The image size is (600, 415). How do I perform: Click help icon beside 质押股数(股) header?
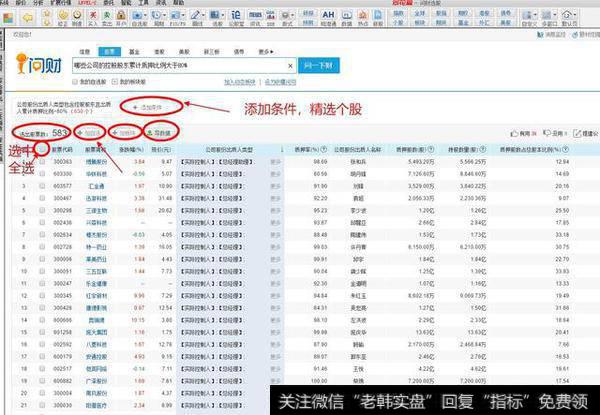pos(431,149)
